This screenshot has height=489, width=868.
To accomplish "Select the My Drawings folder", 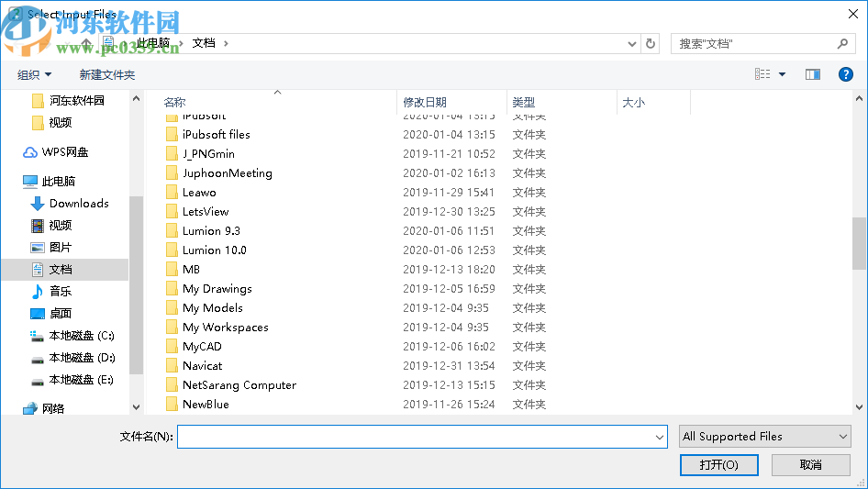I will click(x=217, y=289).
